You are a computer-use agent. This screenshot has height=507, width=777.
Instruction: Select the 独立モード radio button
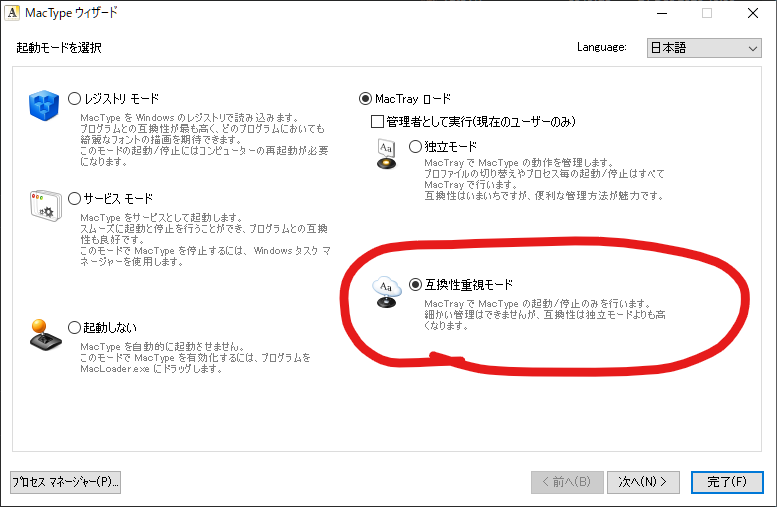(x=416, y=146)
